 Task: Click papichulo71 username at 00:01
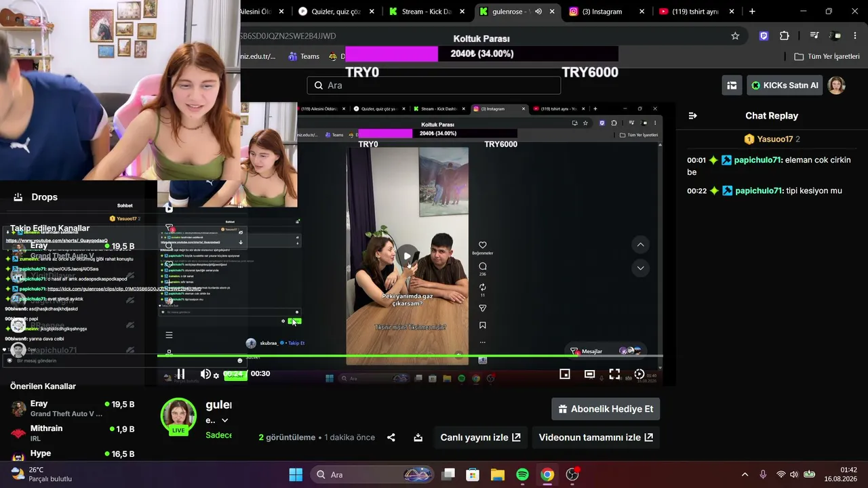pos(759,160)
